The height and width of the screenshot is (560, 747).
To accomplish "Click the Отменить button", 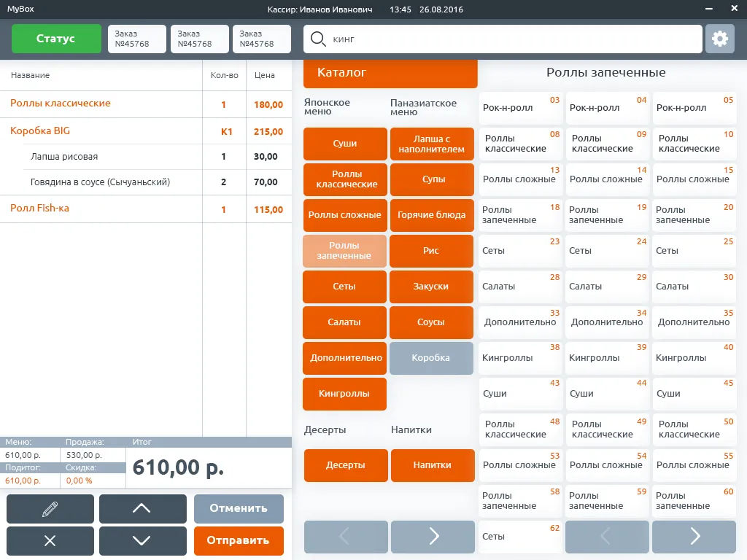I will tap(239, 508).
